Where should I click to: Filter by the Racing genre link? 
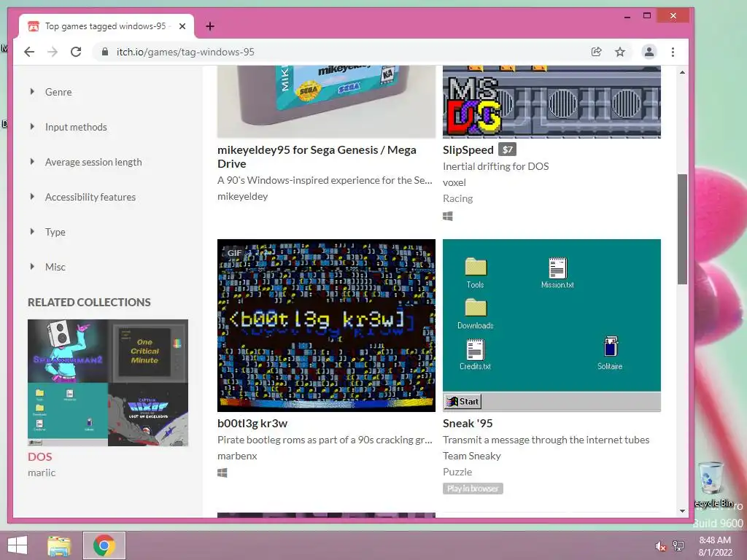click(x=457, y=198)
